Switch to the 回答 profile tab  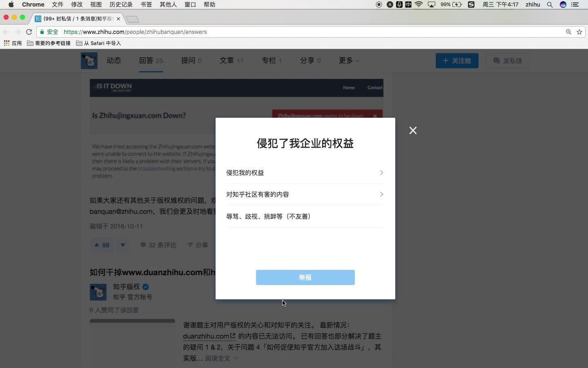[x=151, y=61]
